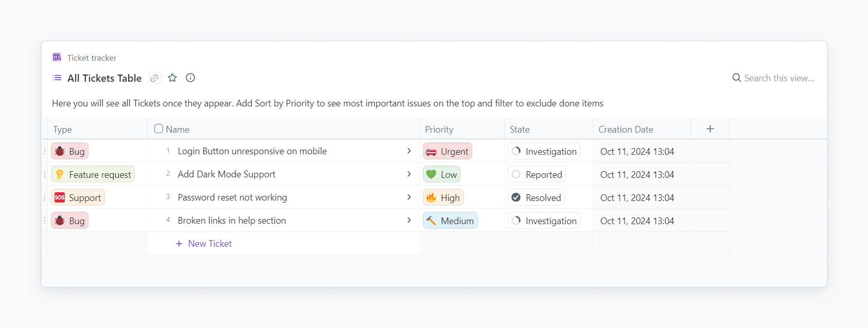Star the All Tickets Table view
This screenshot has width=868, height=328.
[x=172, y=78]
